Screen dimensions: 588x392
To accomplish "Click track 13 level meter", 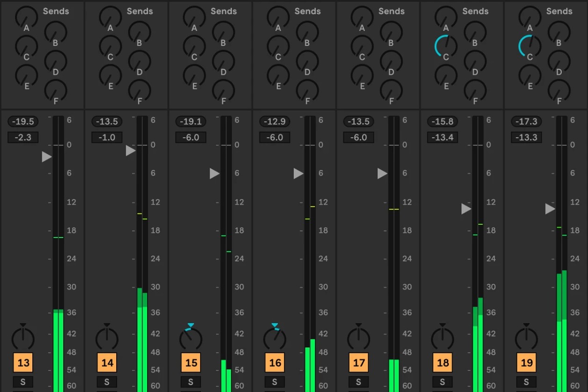I will click(x=58, y=254).
